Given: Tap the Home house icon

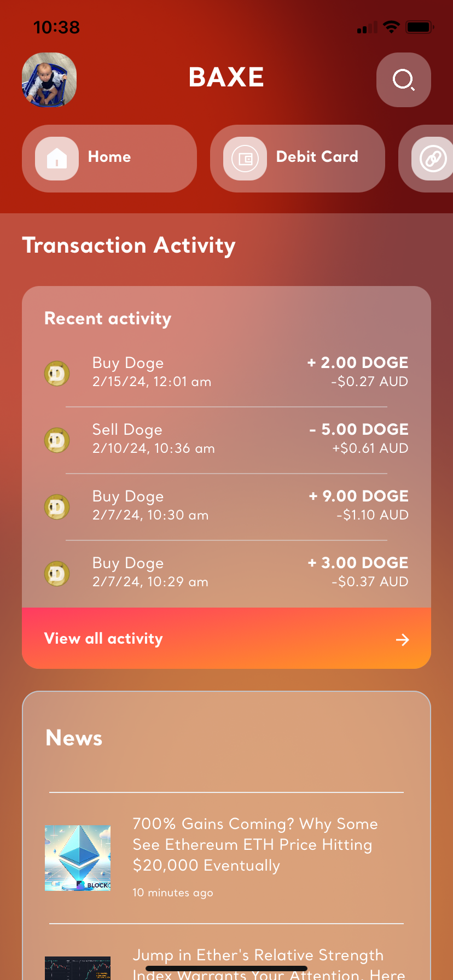Looking at the screenshot, I should (57, 159).
